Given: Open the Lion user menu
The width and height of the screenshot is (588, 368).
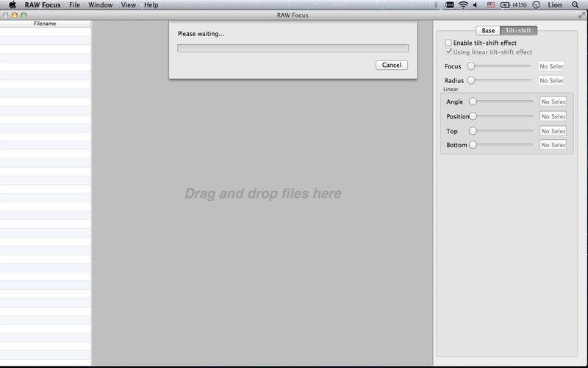Looking at the screenshot, I should 555,5.
